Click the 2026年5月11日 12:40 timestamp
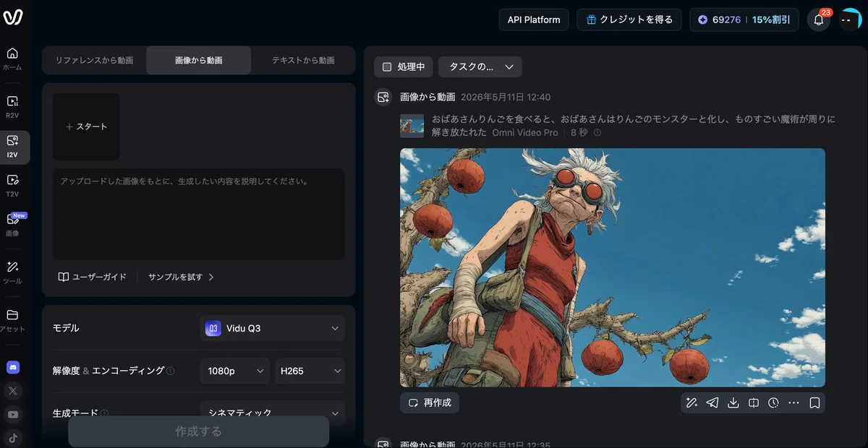Image resolution: width=868 pixels, height=448 pixels. click(506, 97)
